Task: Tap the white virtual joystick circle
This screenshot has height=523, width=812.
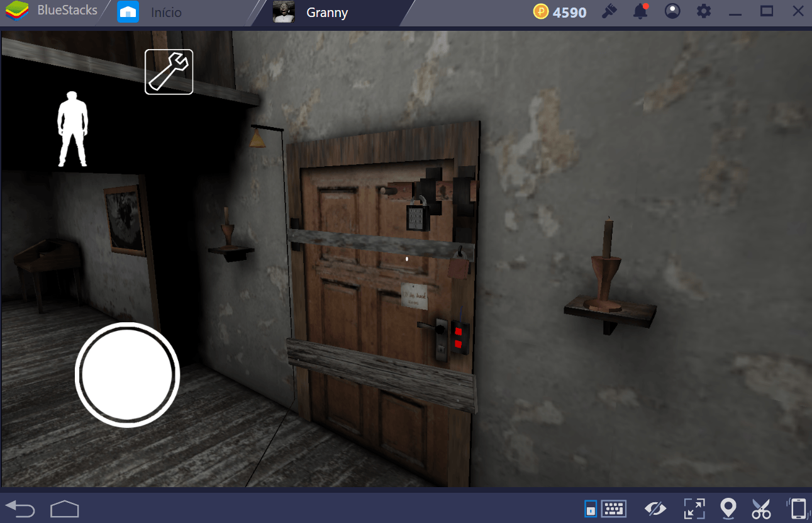Action: tap(127, 375)
